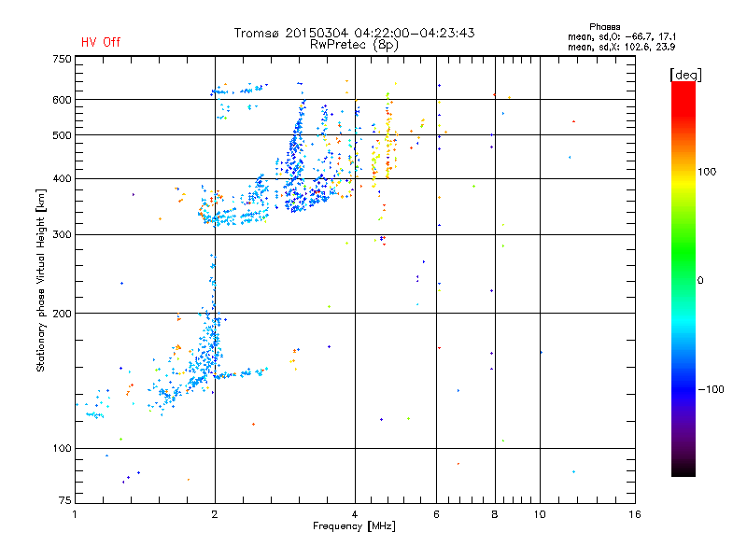Click the y-axis tick label '600'

62,100
